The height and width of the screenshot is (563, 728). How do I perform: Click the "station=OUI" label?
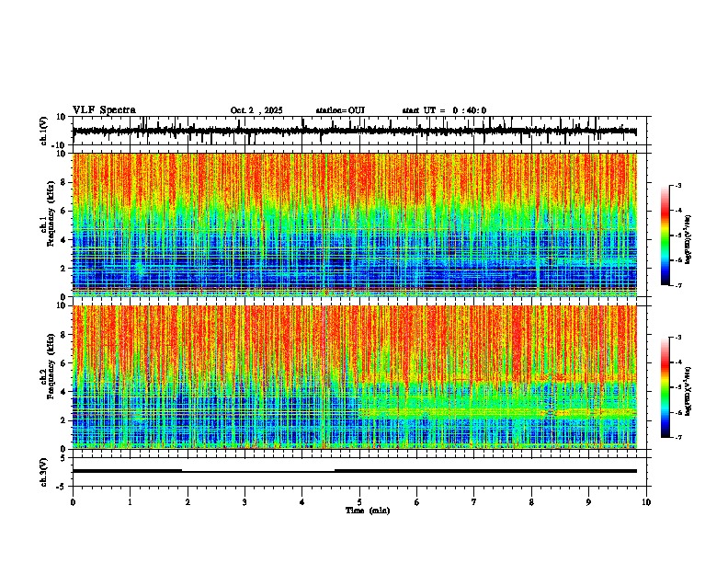[340, 110]
